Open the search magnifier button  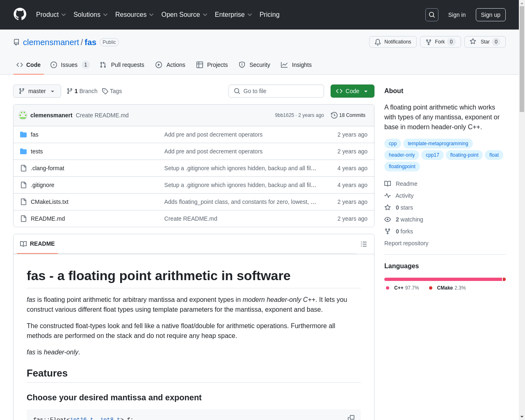(432, 15)
